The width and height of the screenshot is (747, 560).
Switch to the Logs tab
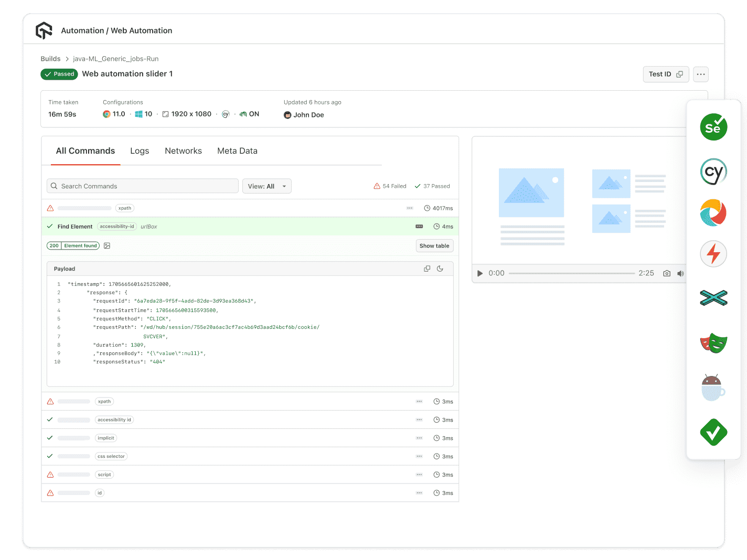pos(140,151)
